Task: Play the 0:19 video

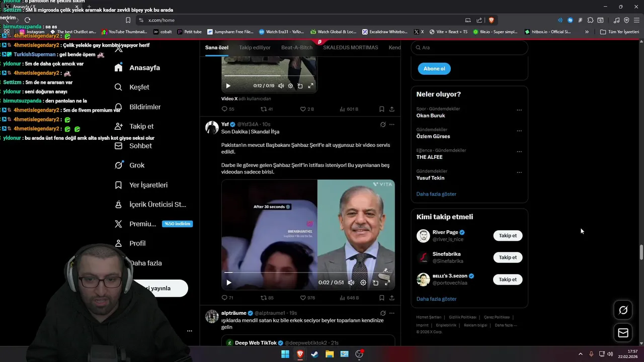Action: (x=228, y=86)
